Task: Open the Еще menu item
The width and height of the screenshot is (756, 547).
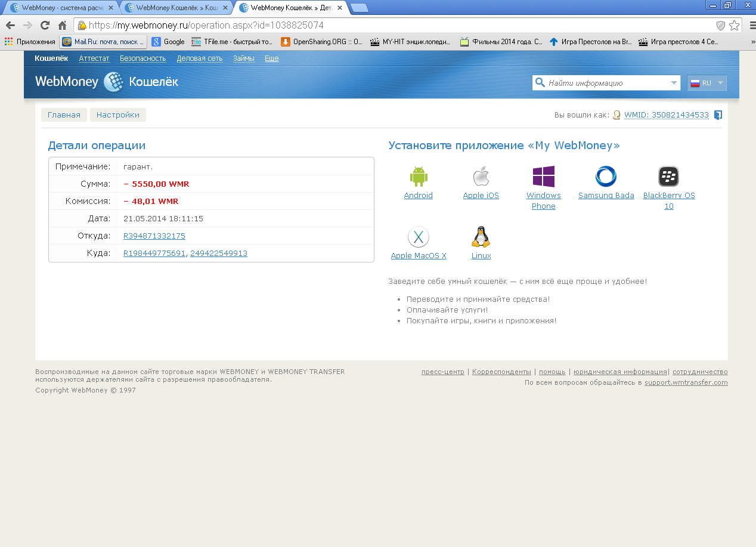Action: tap(272, 58)
